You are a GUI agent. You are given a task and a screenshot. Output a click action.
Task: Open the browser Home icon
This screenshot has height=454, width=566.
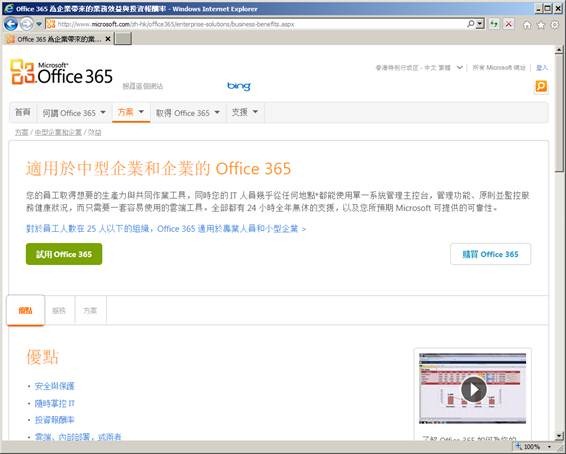click(527, 25)
